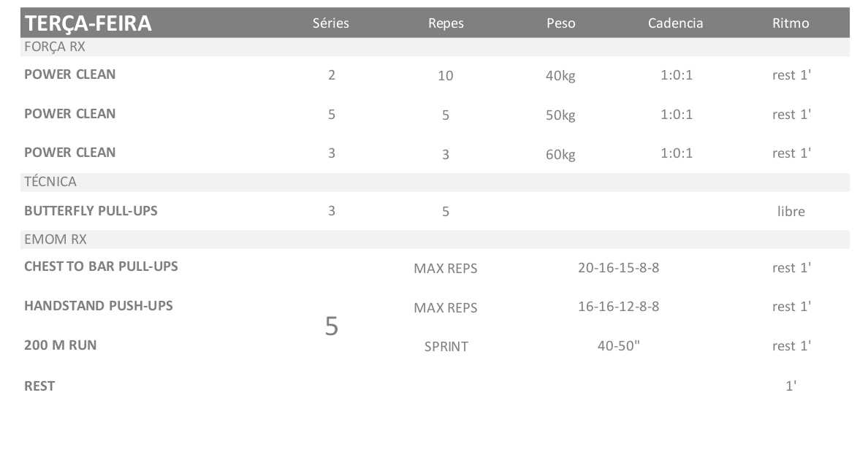Click the BUTTERFLY PULL-UPS exercise name
Viewport: 868px width, 460px height.
click(x=91, y=211)
